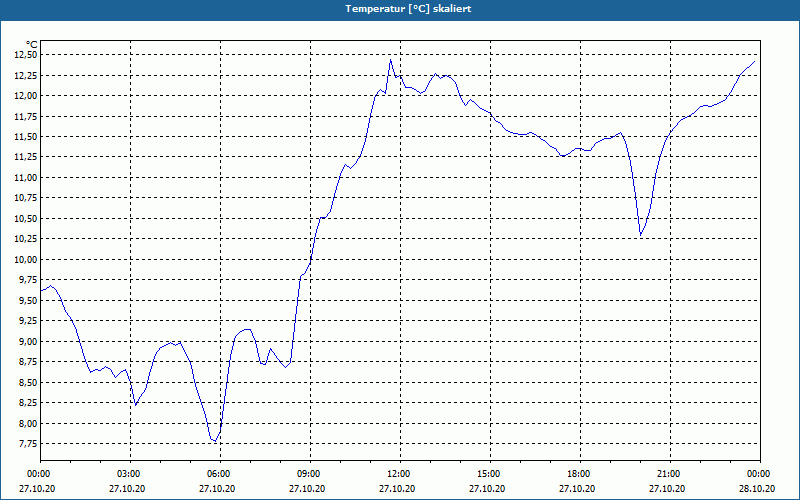Image resolution: width=800 pixels, height=500 pixels.
Task: Select the 27.10.20 date under 03:00
Action: pos(127,488)
